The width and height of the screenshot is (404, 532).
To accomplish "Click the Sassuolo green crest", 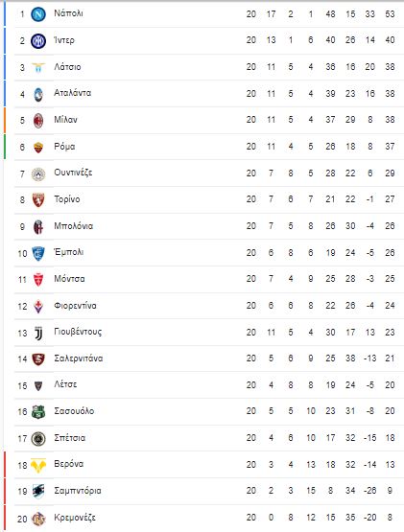I will pos(38,412).
